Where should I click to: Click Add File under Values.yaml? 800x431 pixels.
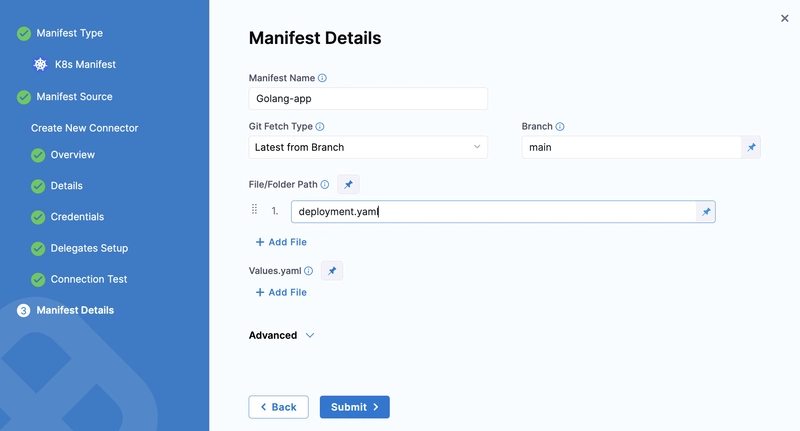pos(281,292)
